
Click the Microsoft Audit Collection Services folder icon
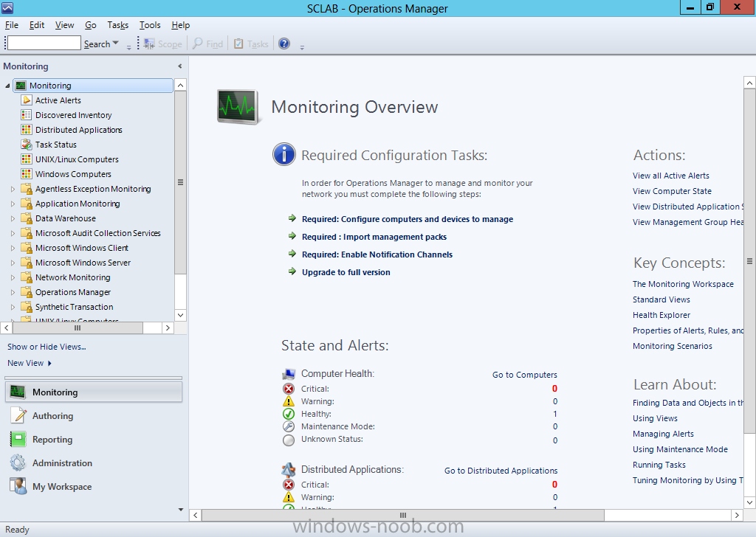[27, 233]
